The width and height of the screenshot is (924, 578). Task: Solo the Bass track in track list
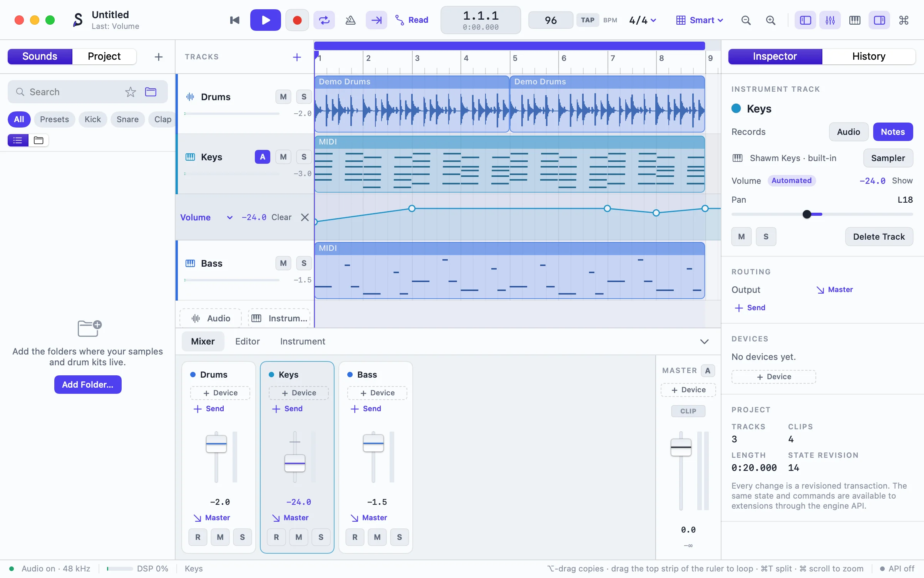(x=304, y=263)
